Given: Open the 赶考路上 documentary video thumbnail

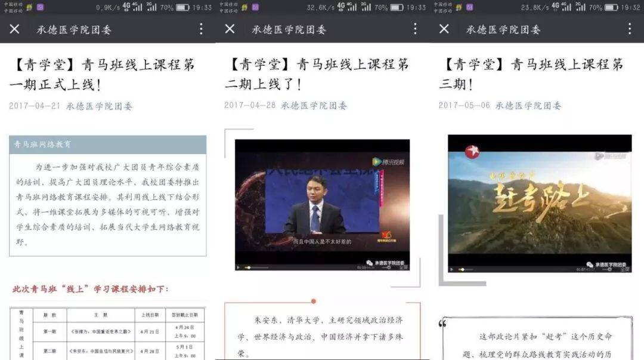Looking at the screenshot, I should 540,203.
